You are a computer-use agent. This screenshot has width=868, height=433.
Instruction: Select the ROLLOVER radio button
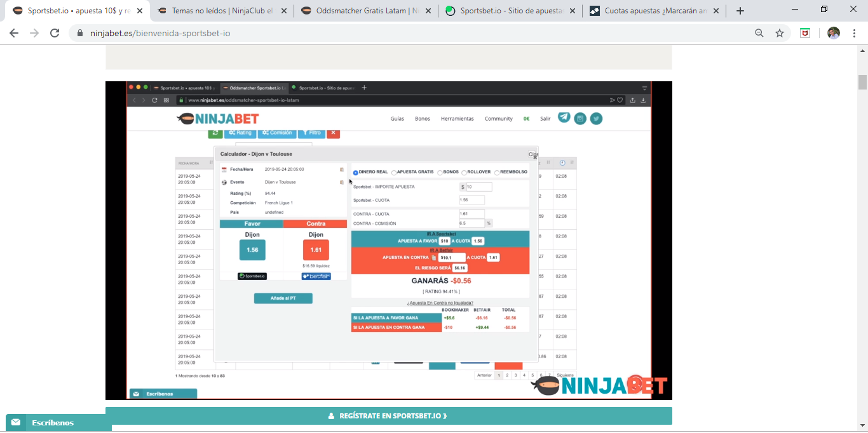[465, 173]
